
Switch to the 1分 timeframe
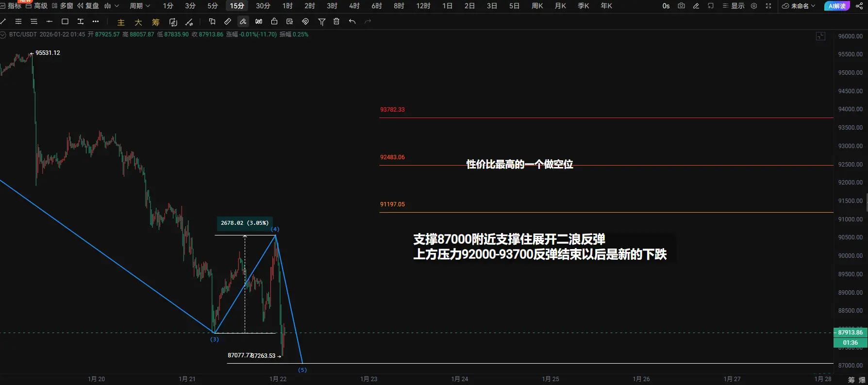[x=168, y=6]
